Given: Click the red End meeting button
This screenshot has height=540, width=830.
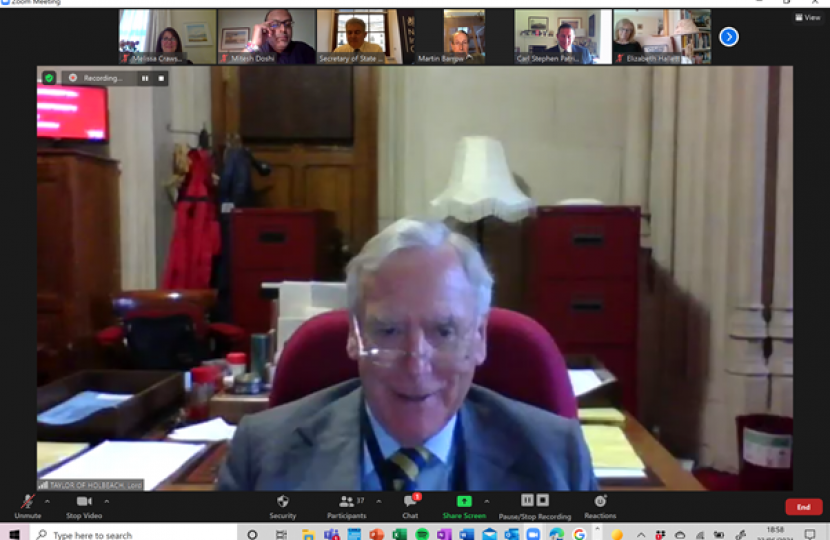Looking at the screenshot, I should 803,507.
